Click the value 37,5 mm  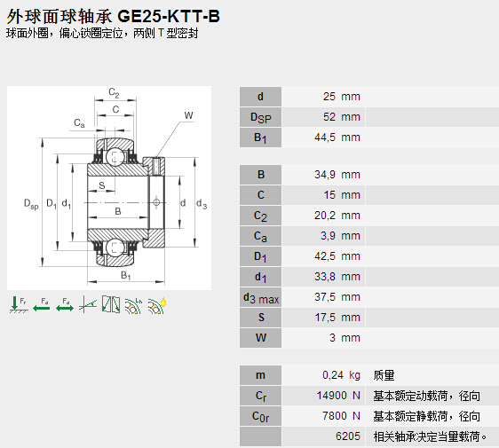(x=337, y=296)
